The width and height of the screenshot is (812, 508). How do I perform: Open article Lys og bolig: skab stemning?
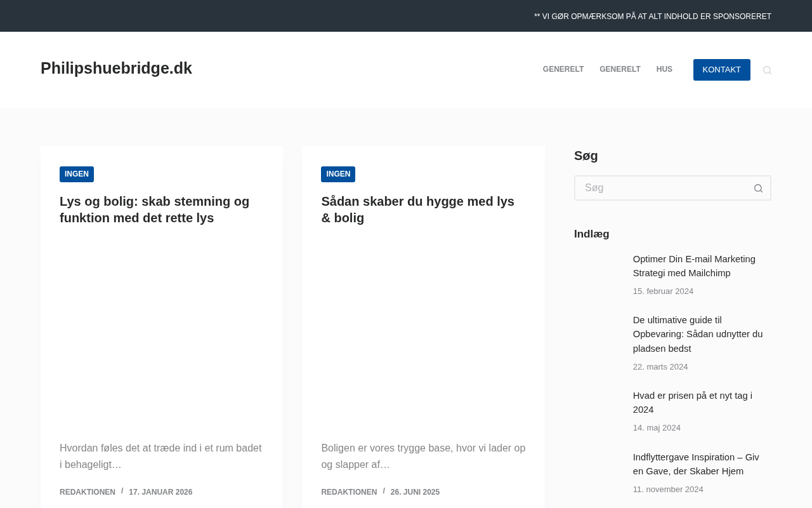pos(154,210)
